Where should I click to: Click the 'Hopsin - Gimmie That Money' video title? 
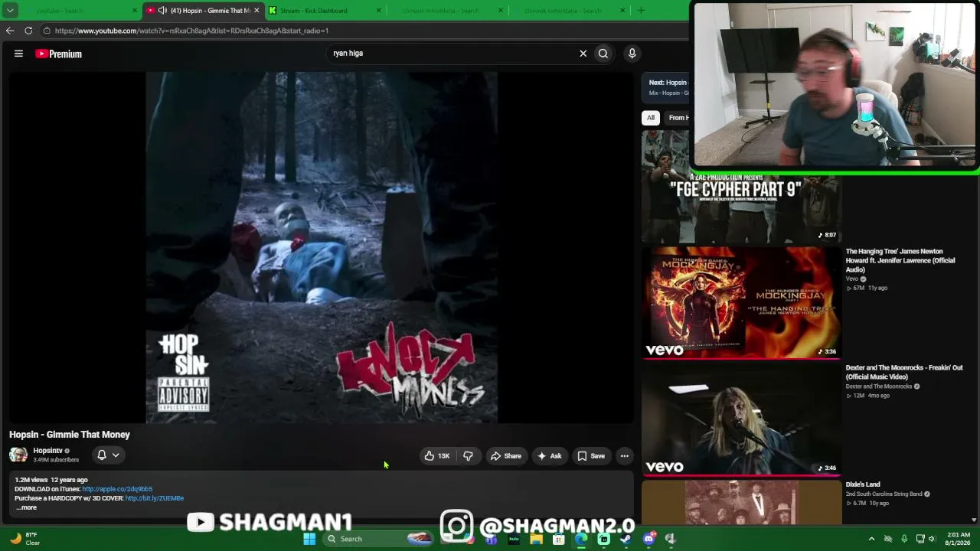(70, 435)
